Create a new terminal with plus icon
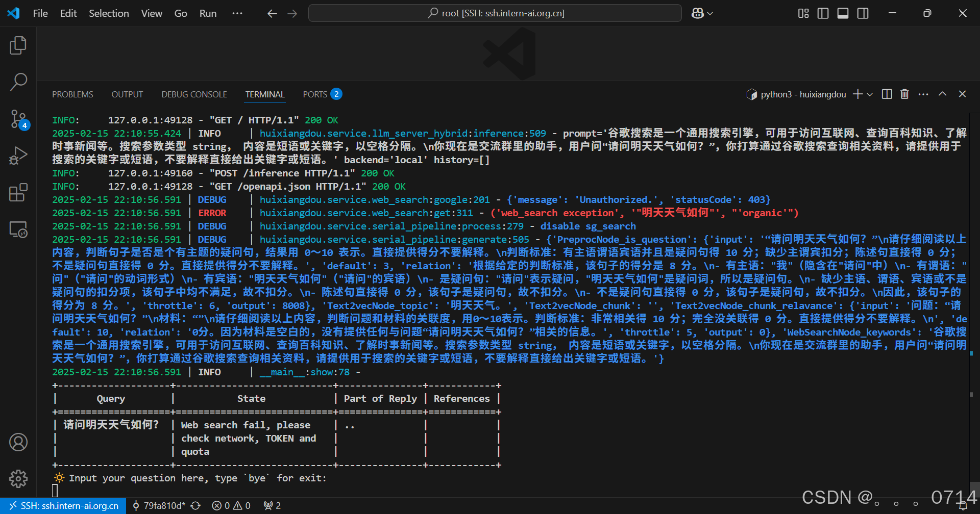Image resolution: width=980 pixels, height=514 pixels. pyautogui.click(x=858, y=94)
